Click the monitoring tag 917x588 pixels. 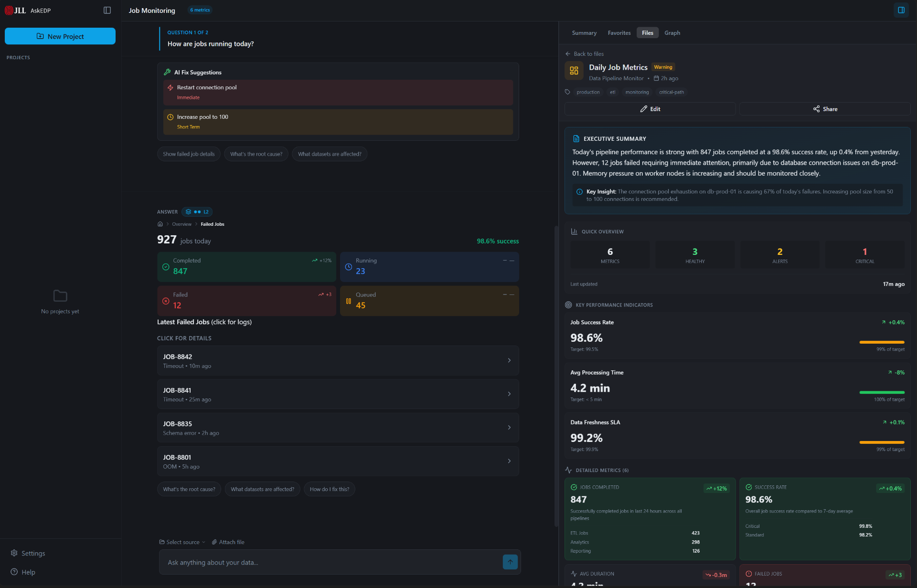tap(637, 92)
